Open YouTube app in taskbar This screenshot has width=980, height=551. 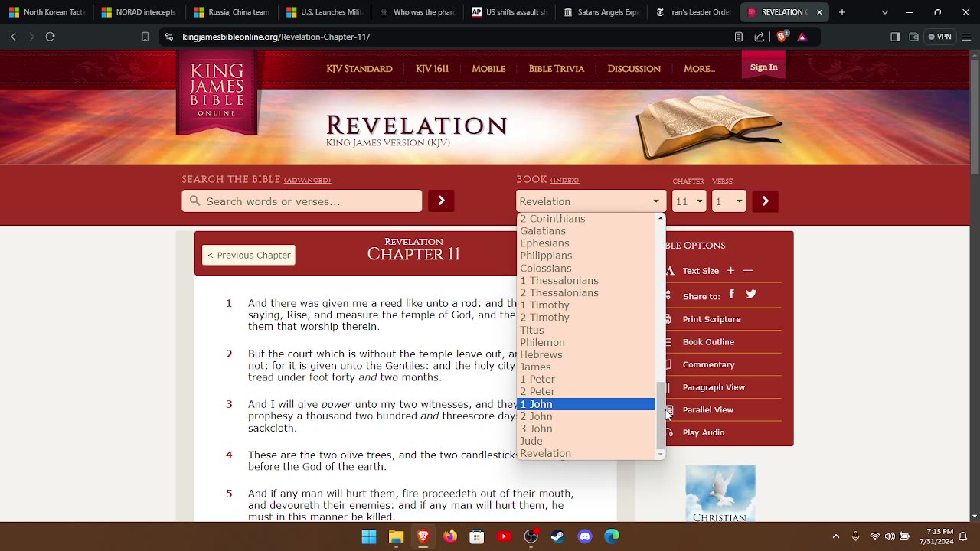click(x=504, y=536)
